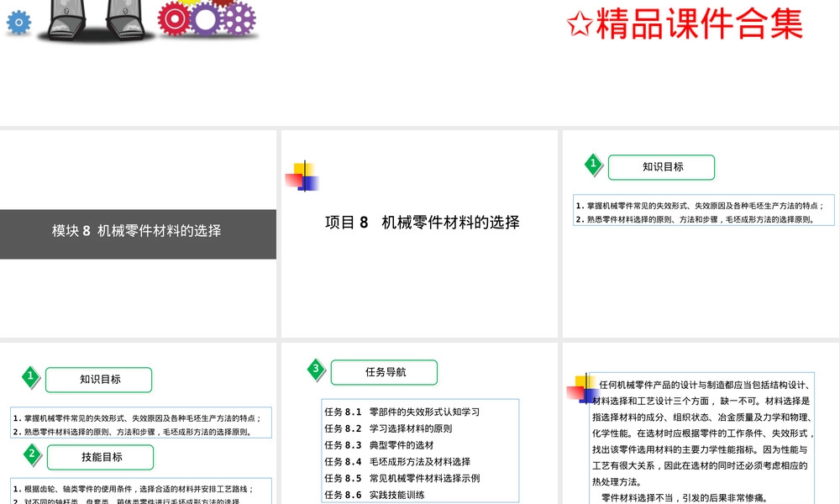Open the gray 模块 8 机械零件材料的选择 slide
Viewport: 840px width, 504px height.
click(x=138, y=234)
